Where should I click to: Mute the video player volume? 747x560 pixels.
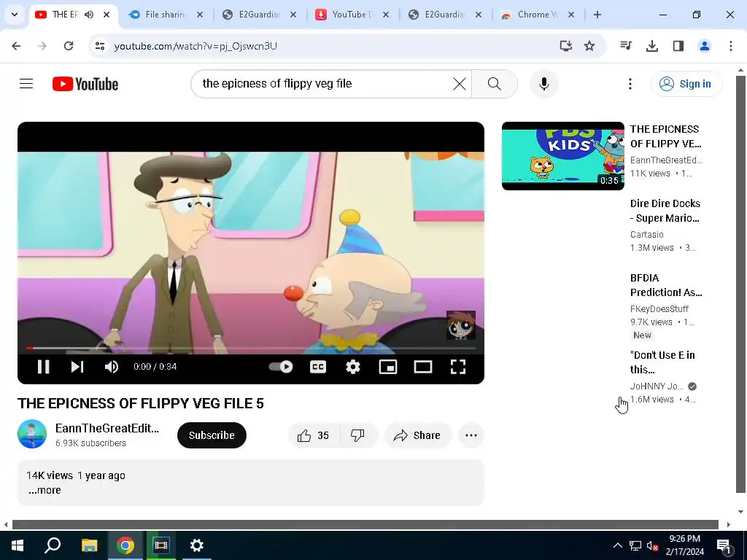tap(112, 367)
